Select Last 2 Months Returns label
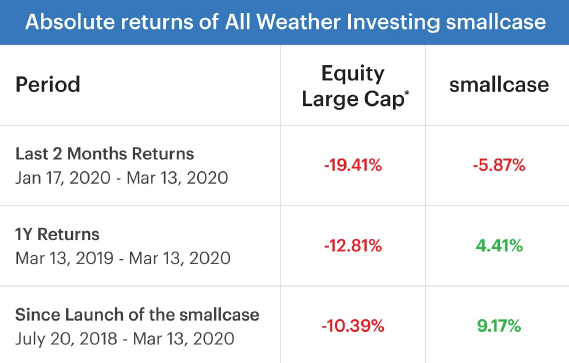 105,154
